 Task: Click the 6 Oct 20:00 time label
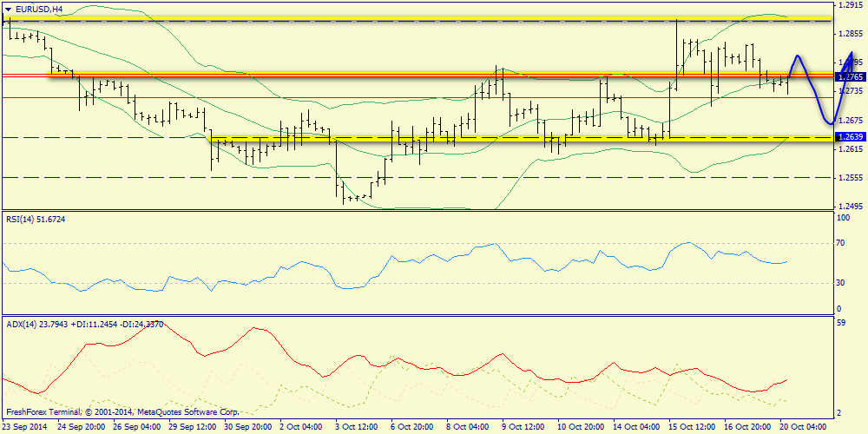(x=411, y=427)
